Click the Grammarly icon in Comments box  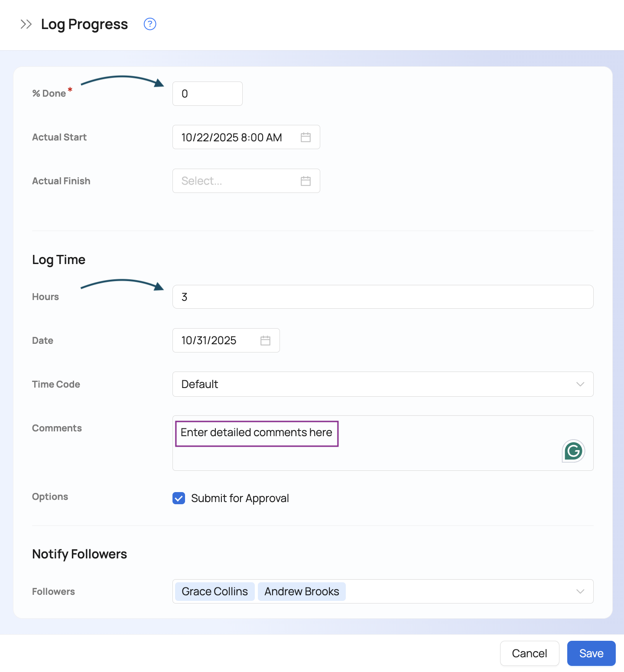click(x=573, y=451)
